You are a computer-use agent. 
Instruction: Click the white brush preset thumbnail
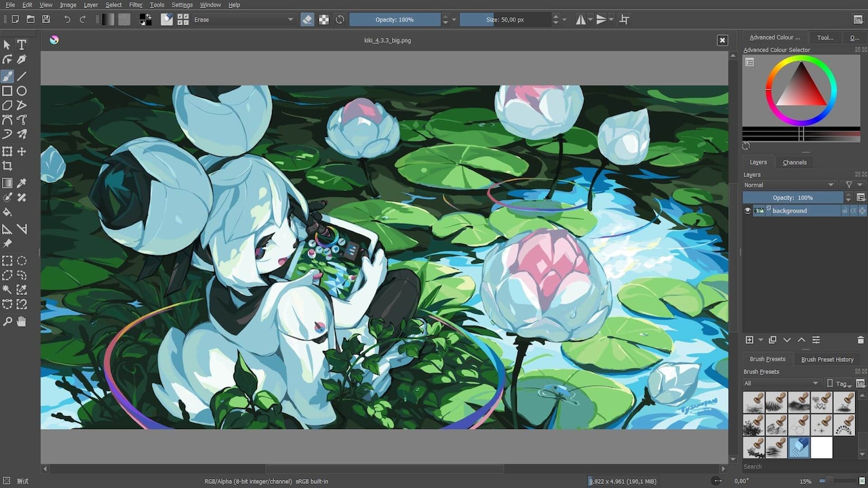[x=821, y=447]
